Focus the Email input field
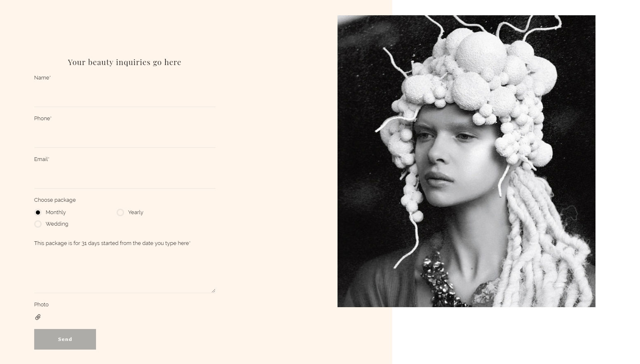640x364 pixels. [x=125, y=178]
